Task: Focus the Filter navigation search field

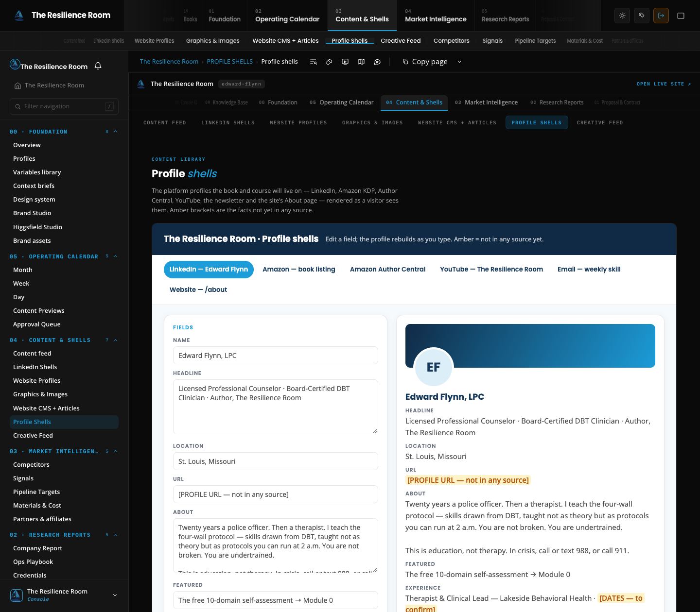Action: tap(64, 106)
